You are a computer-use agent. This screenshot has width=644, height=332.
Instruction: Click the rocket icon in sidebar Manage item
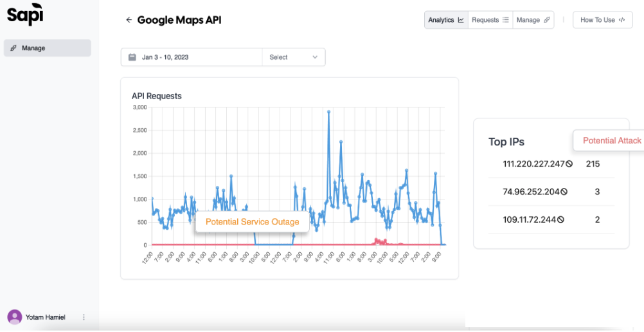[x=13, y=48]
